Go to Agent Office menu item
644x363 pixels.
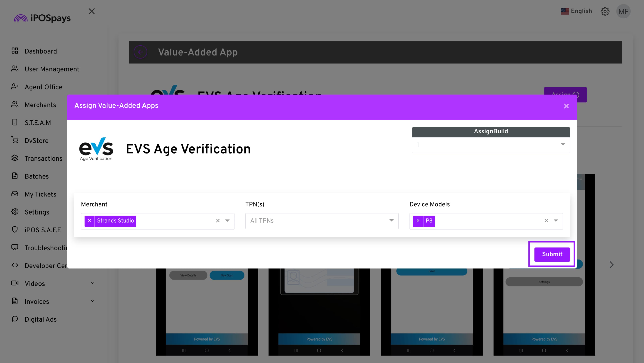[x=43, y=87]
